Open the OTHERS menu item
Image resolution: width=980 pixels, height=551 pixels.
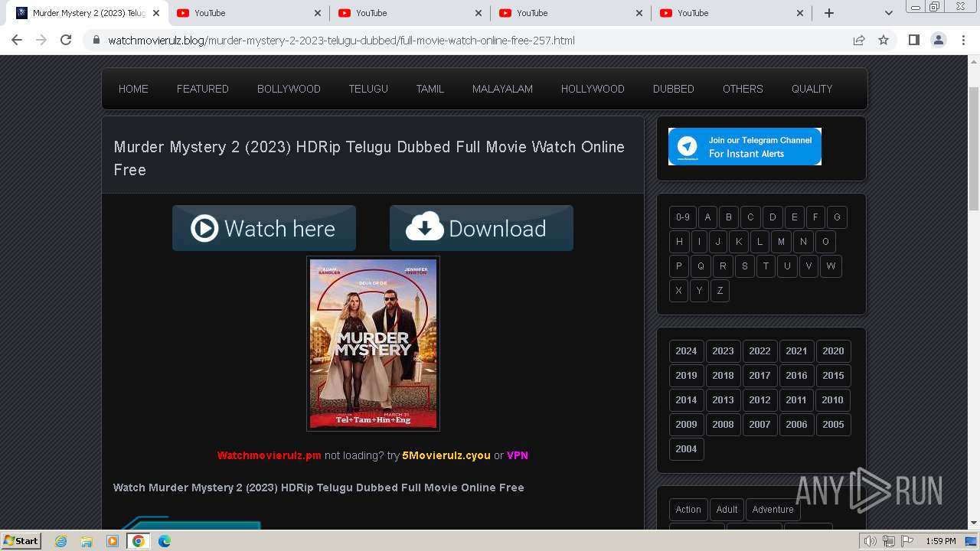point(743,89)
